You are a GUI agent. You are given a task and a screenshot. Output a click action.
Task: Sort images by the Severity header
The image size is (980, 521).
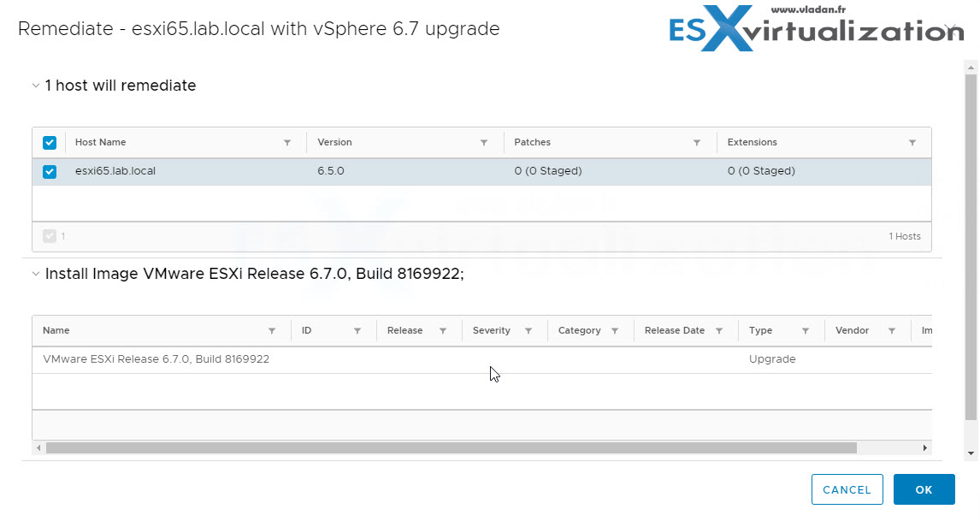(491, 330)
